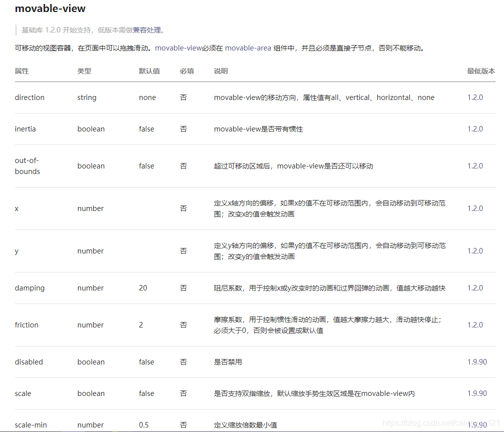Click the 属性 column header

click(x=22, y=71)
